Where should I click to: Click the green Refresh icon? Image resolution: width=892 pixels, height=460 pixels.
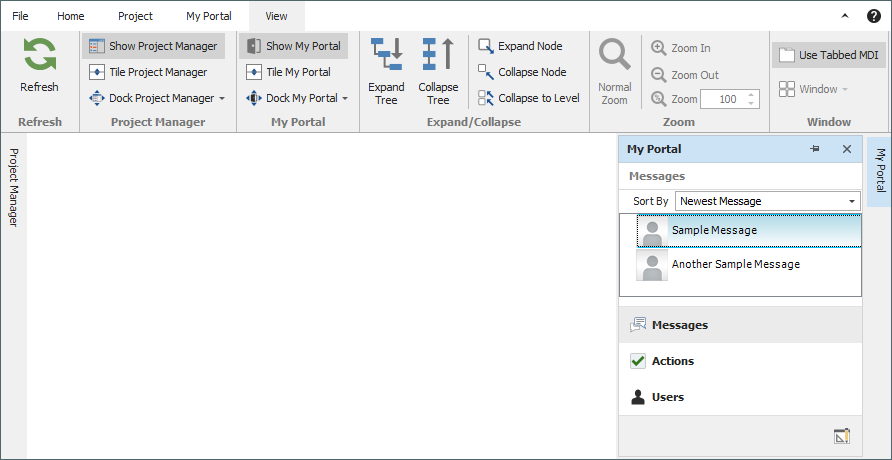point(40,55)
